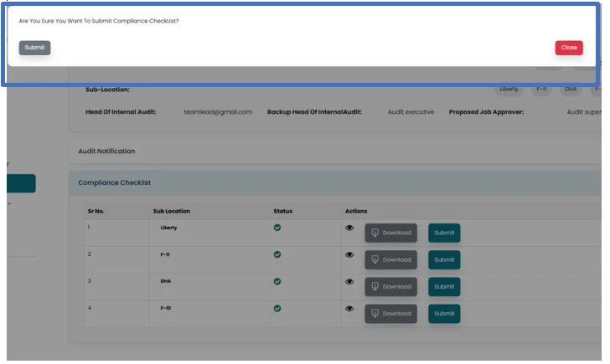This screenshot has width=610, height=364.
Task: Preview the F-10 checklist with eye icon
Action: [x=349, y=309]
